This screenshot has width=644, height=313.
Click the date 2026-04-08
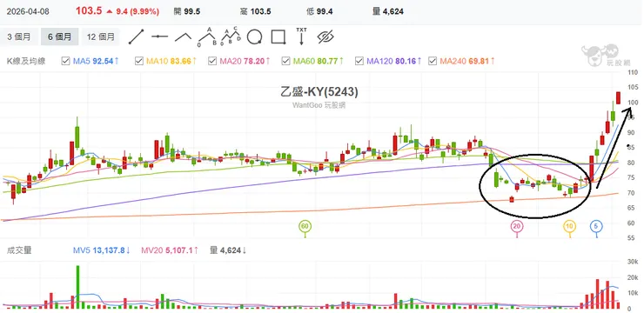[28, 11]
